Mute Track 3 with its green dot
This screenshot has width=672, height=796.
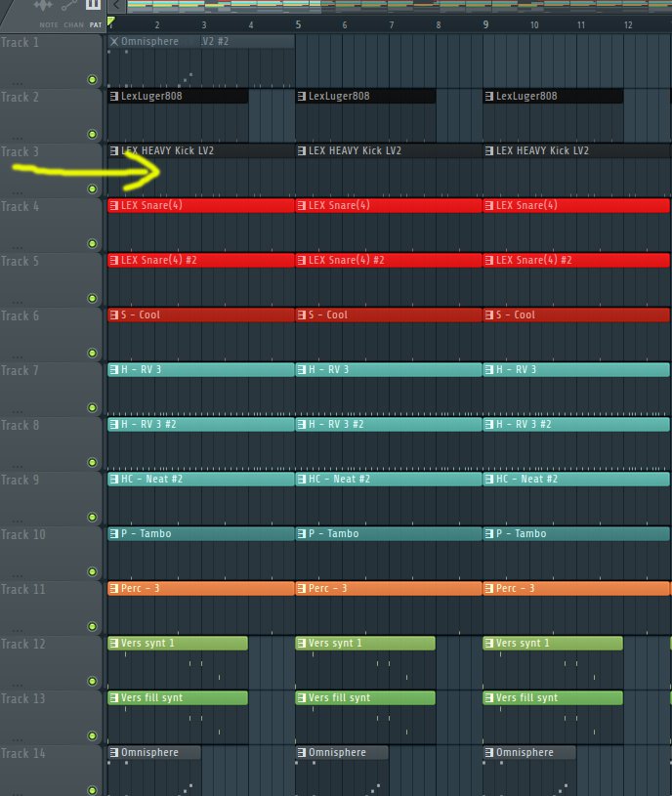pos(92,189)
